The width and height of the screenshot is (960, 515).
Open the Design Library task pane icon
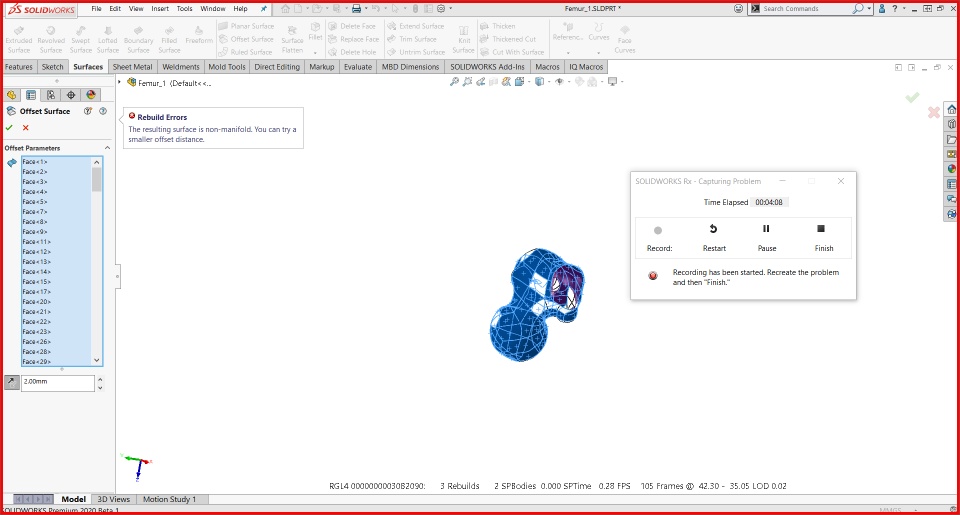pyautogui.click(x=951, y=124)
